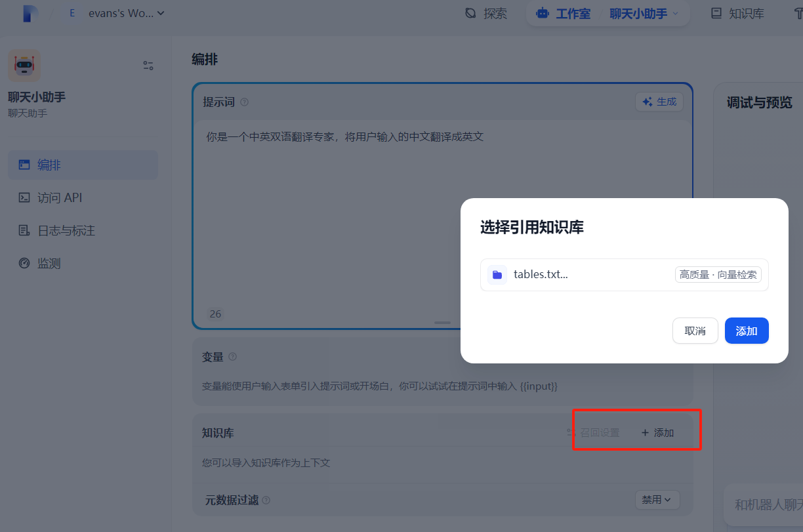This screenshot has height=532, width=803.
Task: Click the document icon beside 日志与标注
Action: [24, 231]
